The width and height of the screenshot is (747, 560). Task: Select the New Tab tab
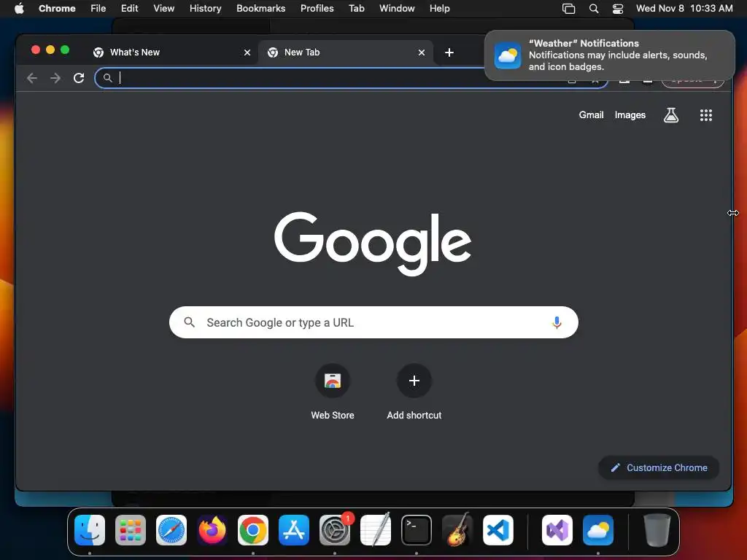coord(345,52)
